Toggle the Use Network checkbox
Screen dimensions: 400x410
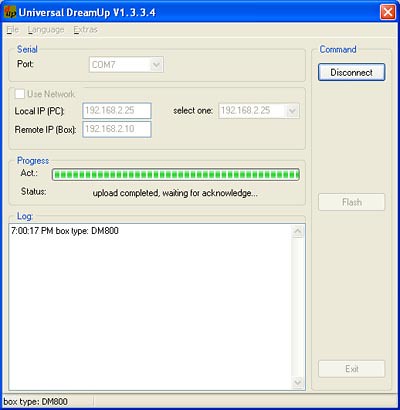(x=20, y=94)
